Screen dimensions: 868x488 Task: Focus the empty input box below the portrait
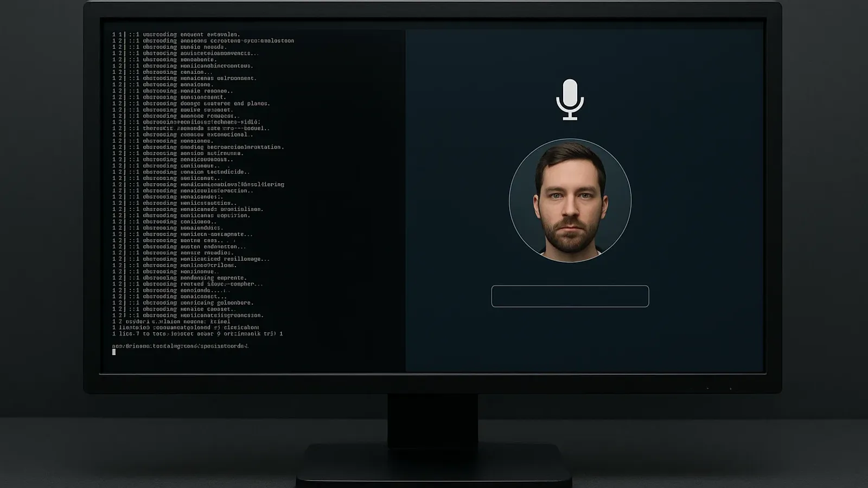click(570, 296)
